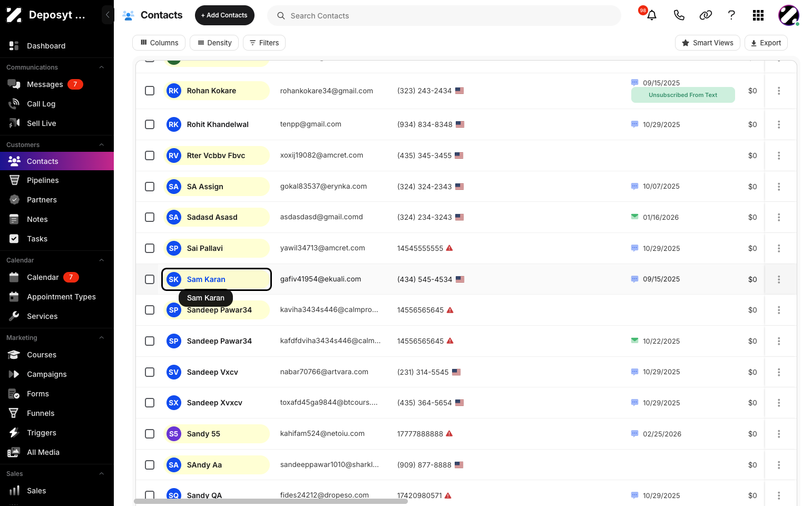
Task: Select the checkbox for Rohan Kokare
Action: pos(150,91)
